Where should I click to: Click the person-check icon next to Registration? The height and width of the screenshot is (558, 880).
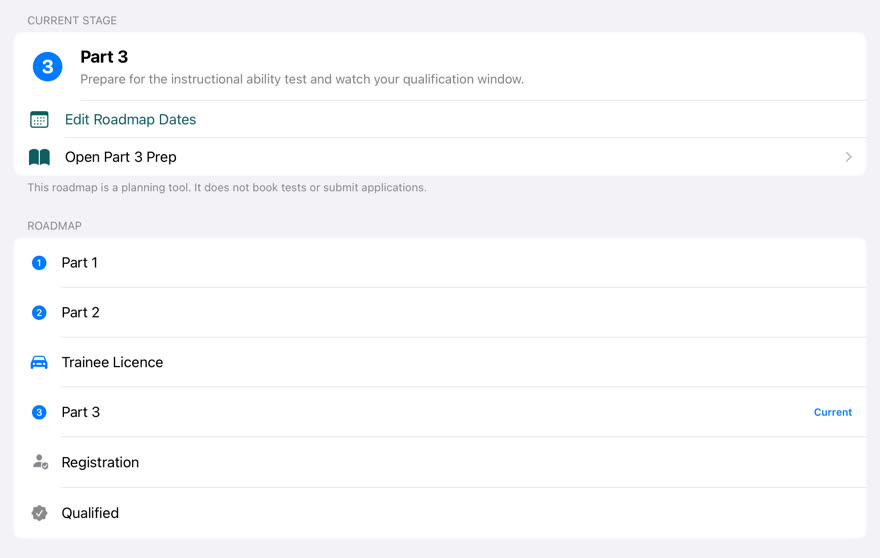point(40,462)
